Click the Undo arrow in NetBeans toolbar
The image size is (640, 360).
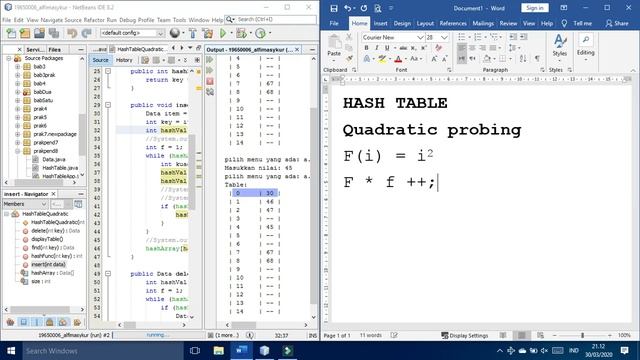tap(72, 33)
